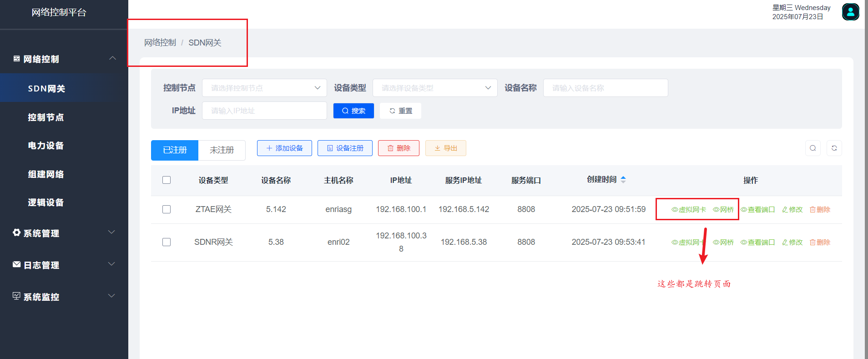Click 修改 for the ZTAE网关 row

(792, 210)
